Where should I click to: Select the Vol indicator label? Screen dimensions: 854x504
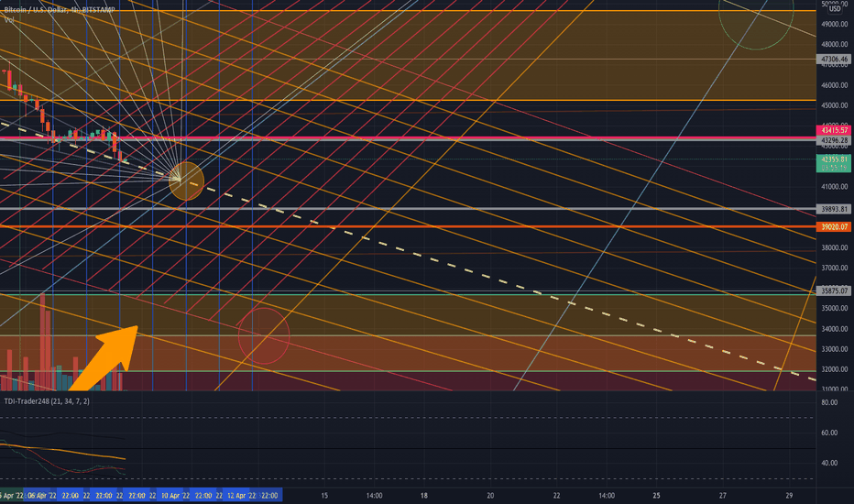click(x=9, y=19)
